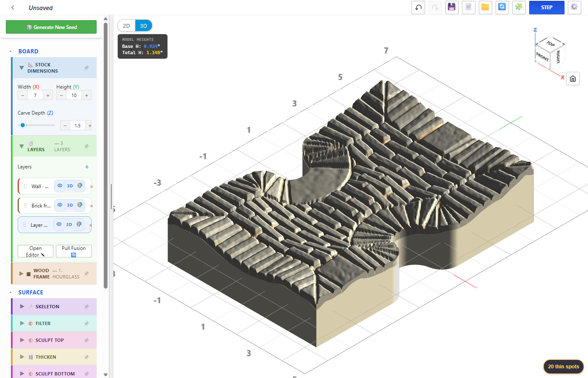Click the green puzzle piece icon

(519, 8)
